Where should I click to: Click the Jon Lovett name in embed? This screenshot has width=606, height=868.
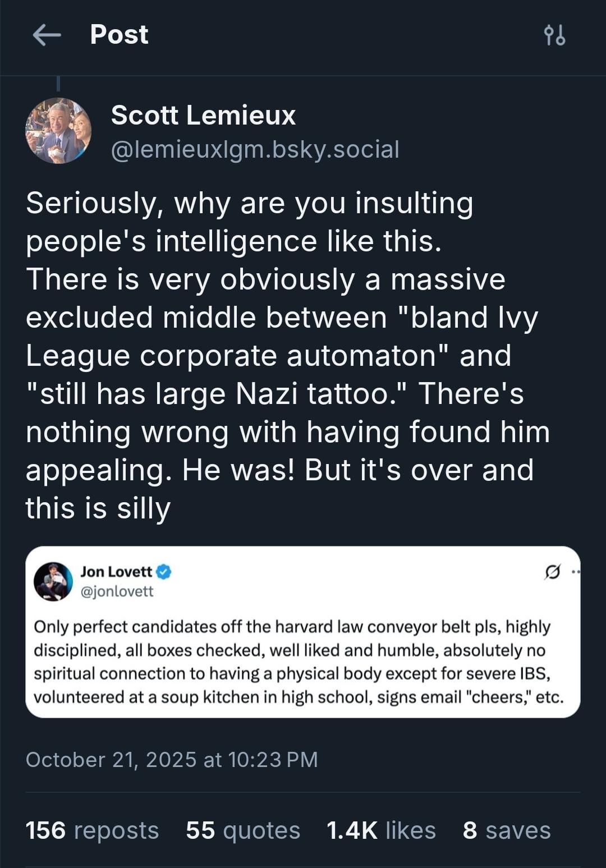point(116,572)
